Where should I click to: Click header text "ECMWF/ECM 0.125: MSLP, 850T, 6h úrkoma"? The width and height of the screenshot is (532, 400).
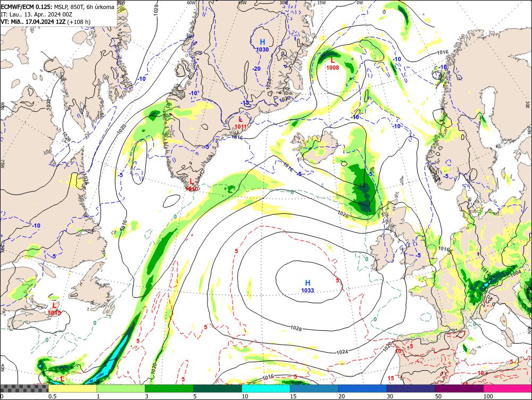click(57, 7)
